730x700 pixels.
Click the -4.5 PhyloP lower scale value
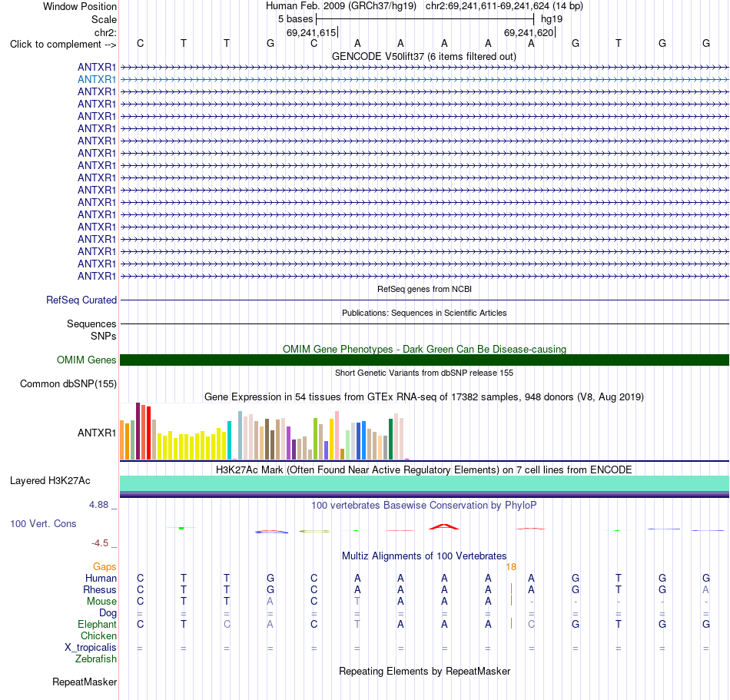(100, 543)
